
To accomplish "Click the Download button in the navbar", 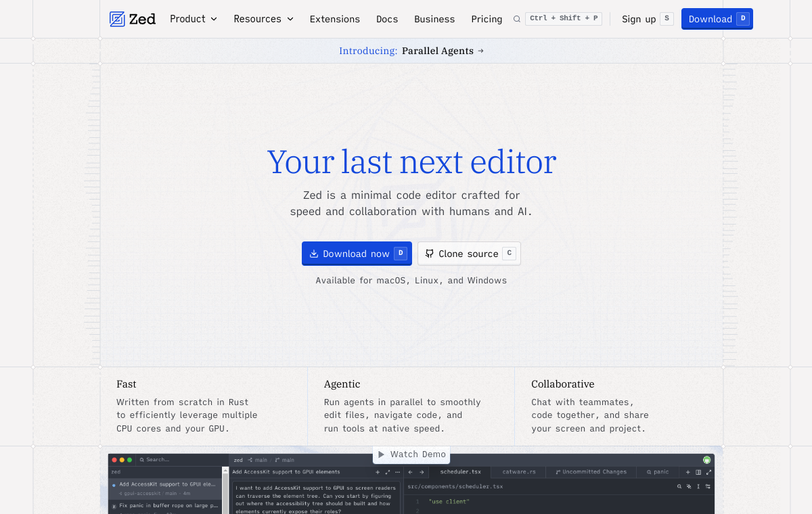I will coord(717,19).
